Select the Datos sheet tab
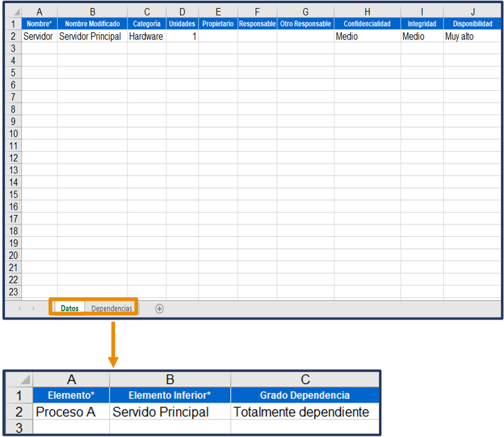Viewport: 504px width, 437px height. click(x=70, y=308)
